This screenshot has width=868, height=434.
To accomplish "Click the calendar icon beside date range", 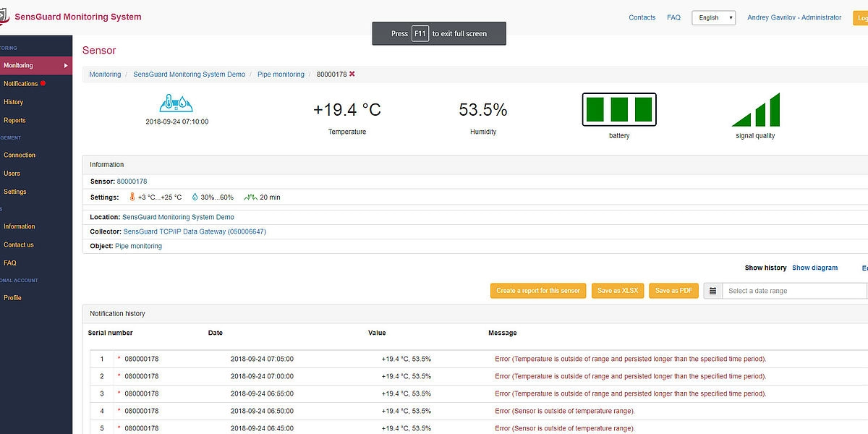I will point(712,291).
